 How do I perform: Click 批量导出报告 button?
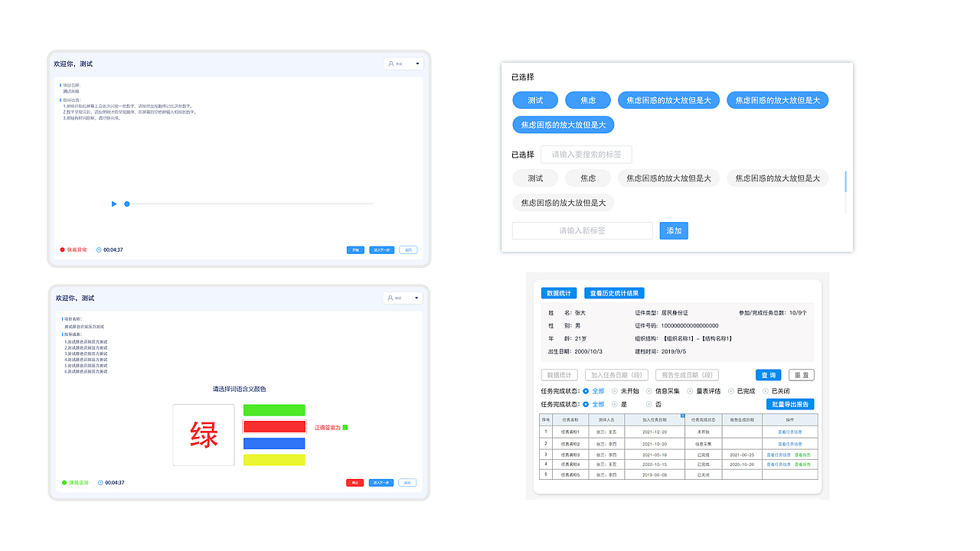790,404
